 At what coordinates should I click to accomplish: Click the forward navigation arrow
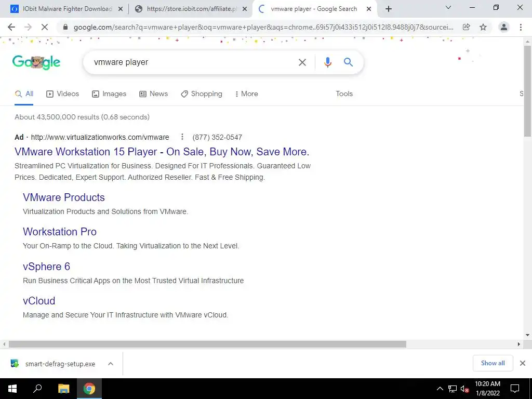tap(28, 27)
